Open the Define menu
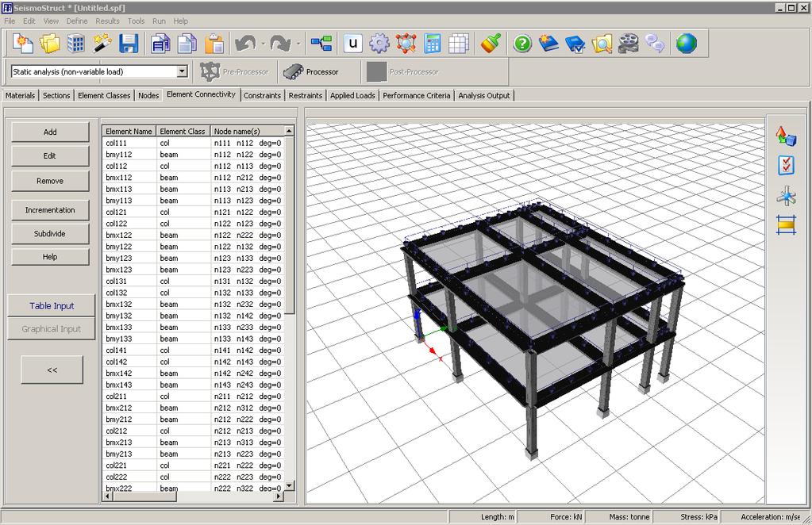 click(77, 21)
